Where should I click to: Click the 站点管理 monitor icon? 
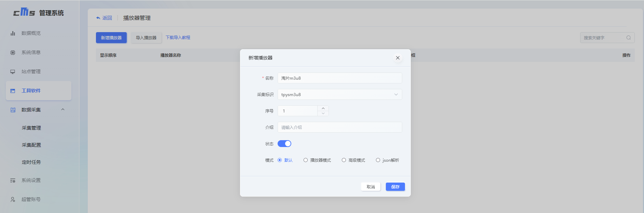[x=13, y=71]
